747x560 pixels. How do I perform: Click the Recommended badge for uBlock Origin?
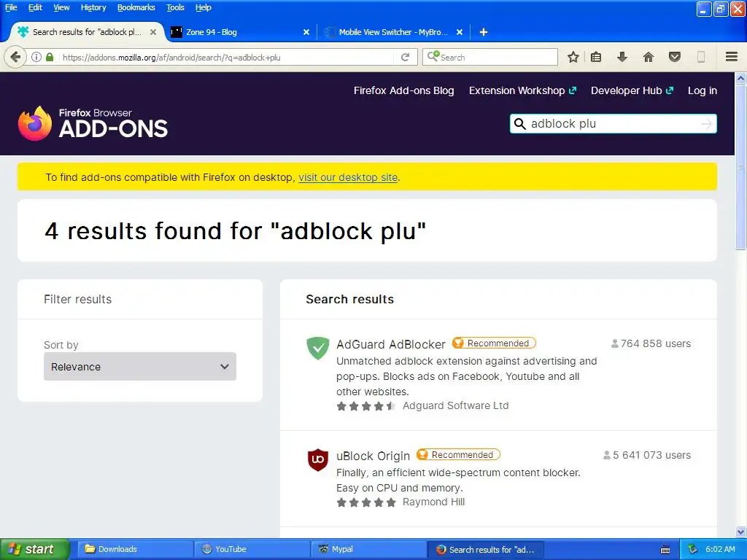coord(458,454)
